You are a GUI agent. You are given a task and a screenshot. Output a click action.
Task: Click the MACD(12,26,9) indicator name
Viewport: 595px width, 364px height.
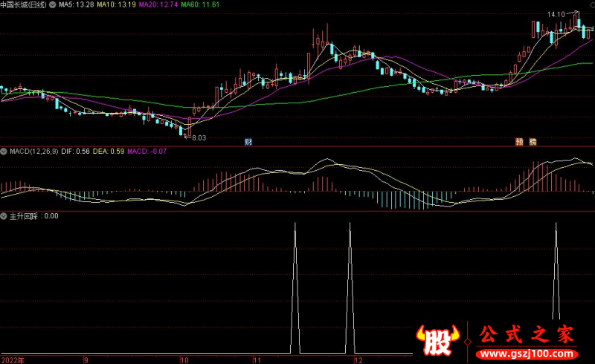(33, 152)
